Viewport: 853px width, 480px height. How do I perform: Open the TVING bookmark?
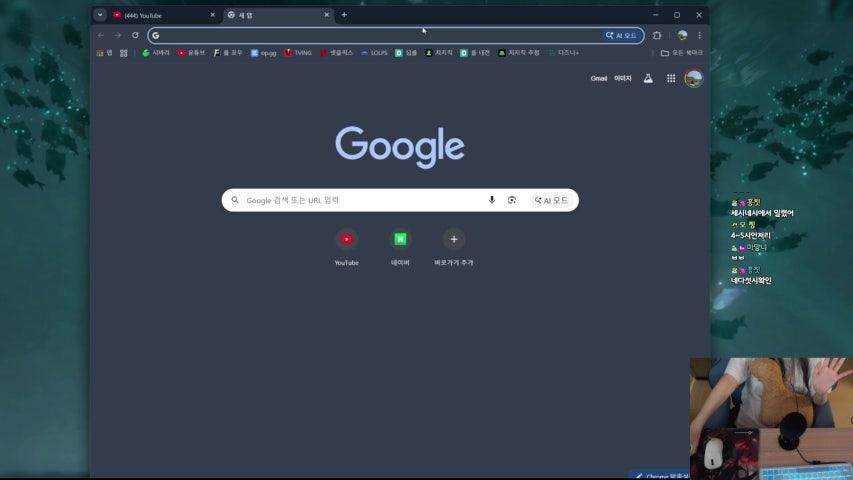point(298,53)
